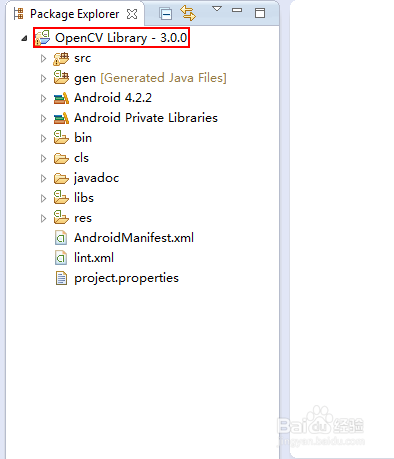The image size is (394, 459).
Task: Click the cls folder icon
Action: coord(61,158)
